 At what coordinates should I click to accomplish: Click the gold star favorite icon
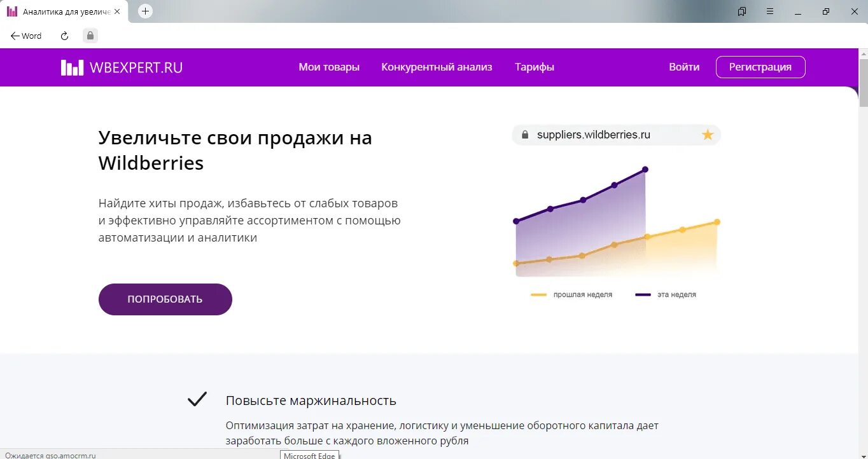click(x=707, y=135)
